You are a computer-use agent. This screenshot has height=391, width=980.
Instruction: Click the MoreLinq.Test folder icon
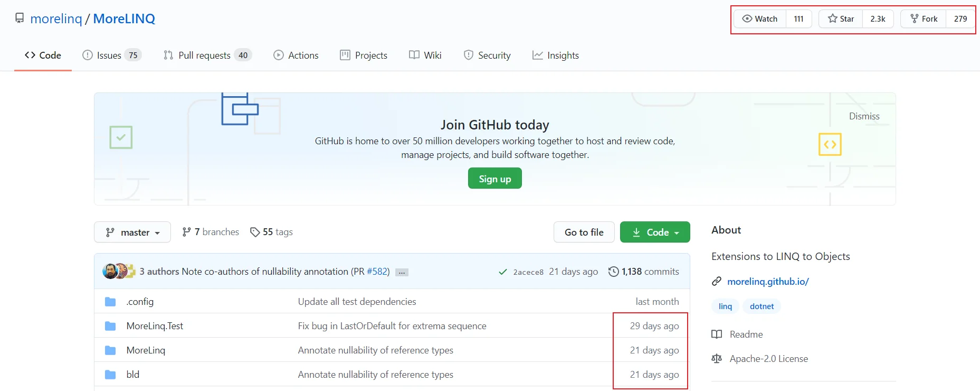(110, 326)
